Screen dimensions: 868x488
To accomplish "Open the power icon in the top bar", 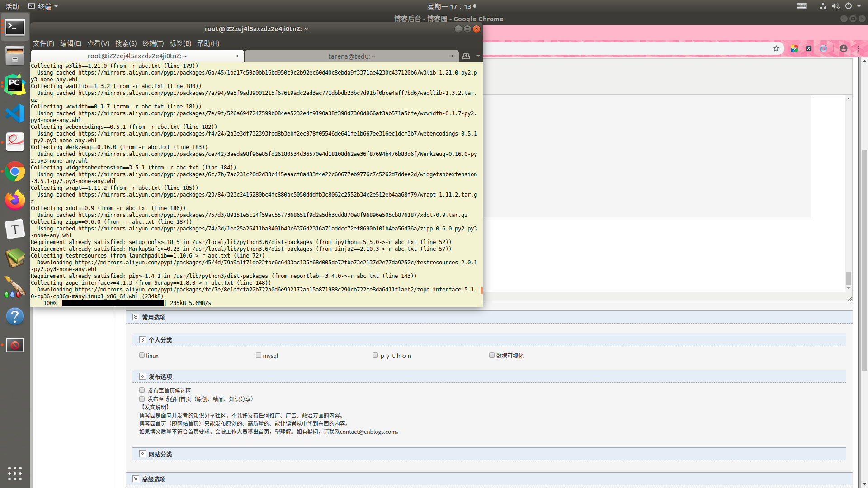I will click(849, 6).
